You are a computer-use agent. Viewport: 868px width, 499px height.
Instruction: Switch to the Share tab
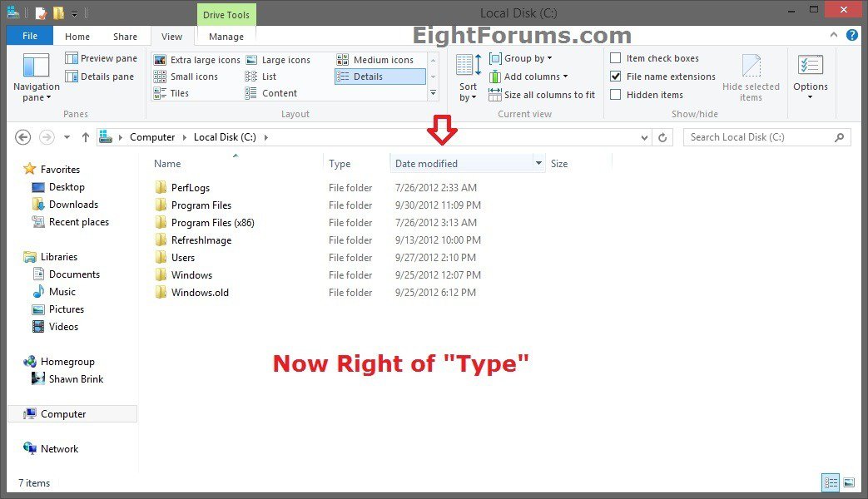click(x=125, y=37)
